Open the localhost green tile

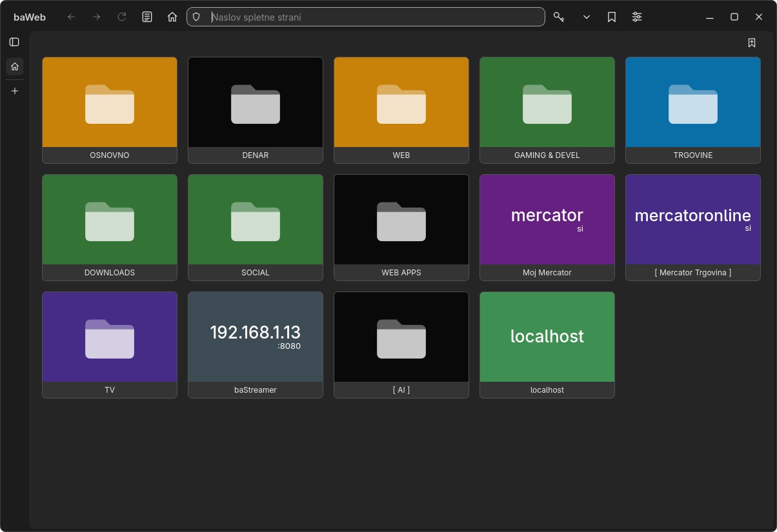[547, 345]
